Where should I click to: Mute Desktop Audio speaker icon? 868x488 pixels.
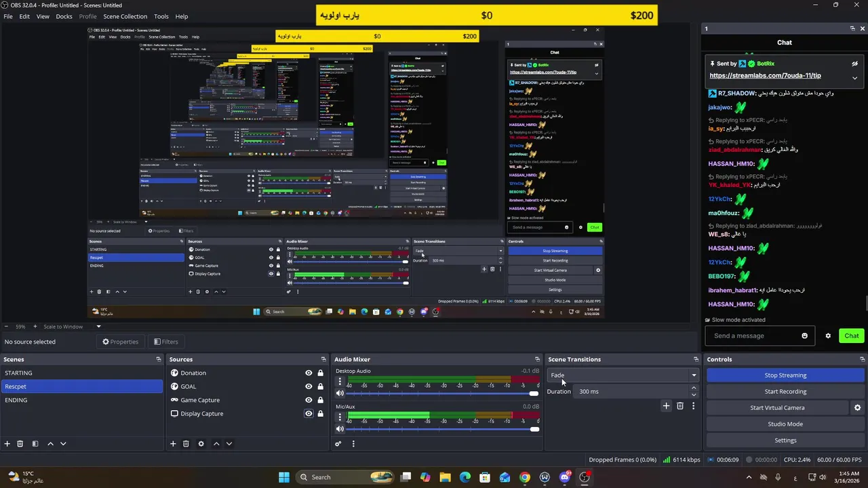[340, 393]
